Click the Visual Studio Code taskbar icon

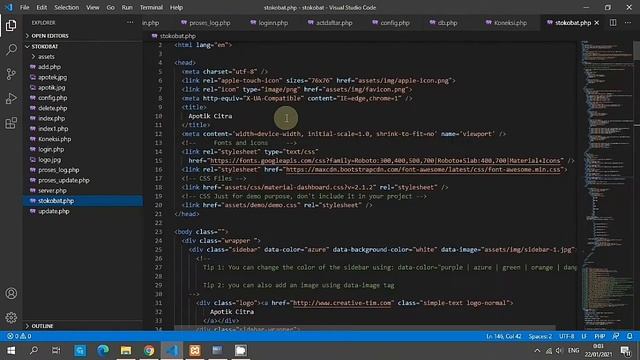172,351
